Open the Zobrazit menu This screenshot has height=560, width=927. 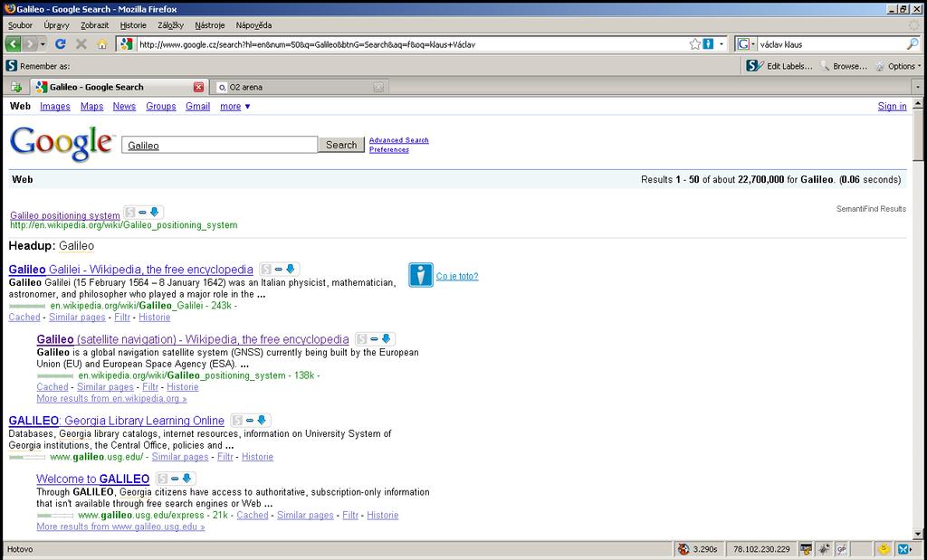pos(94,25)
